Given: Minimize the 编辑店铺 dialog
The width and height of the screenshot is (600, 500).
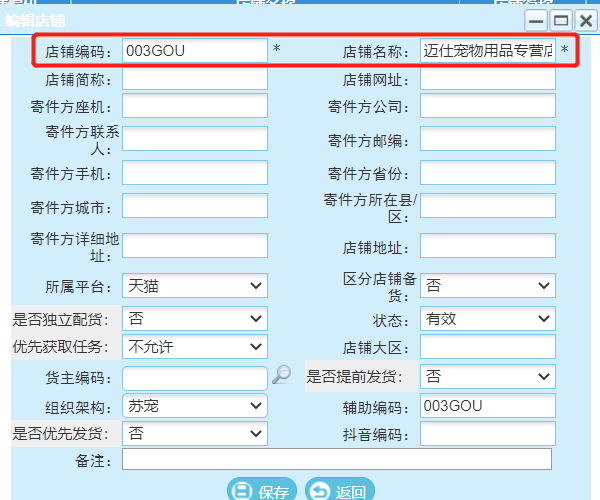Looking at the screenshot, I should (536, 20).
